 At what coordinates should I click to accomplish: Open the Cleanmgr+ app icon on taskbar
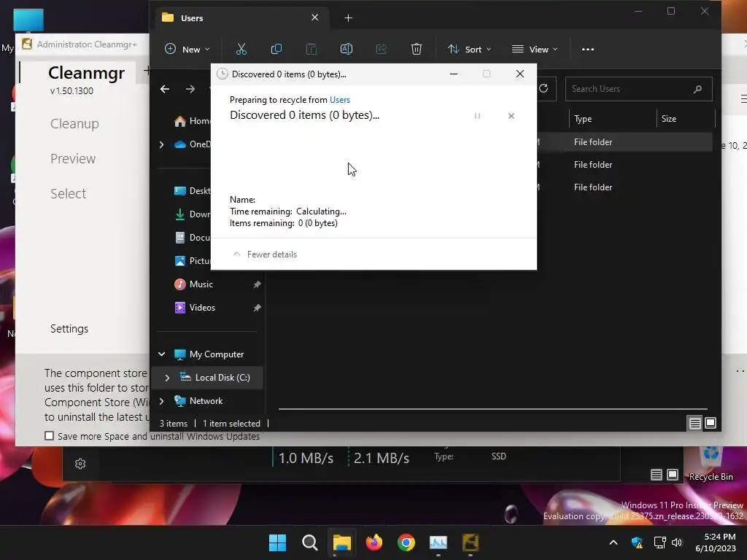coord(471,542)
